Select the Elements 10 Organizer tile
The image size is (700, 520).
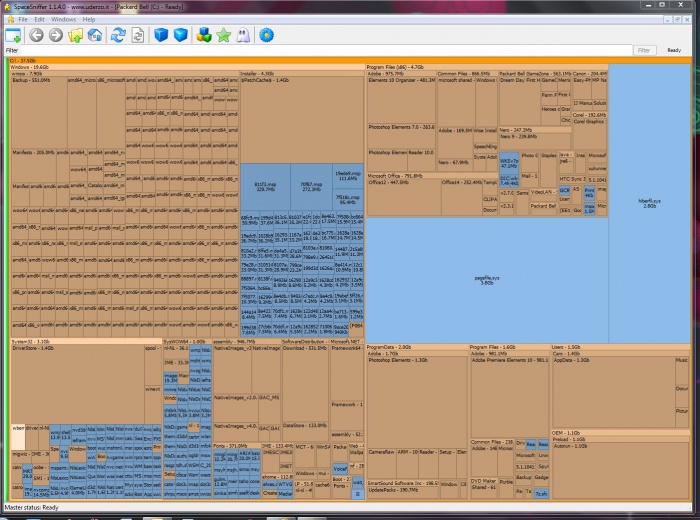click(401, 100)
